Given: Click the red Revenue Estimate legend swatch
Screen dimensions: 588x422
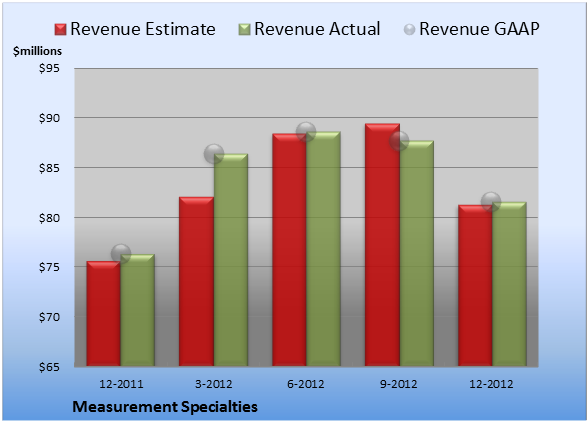Looking at the screenshot, I should click(x=60, y=30).
